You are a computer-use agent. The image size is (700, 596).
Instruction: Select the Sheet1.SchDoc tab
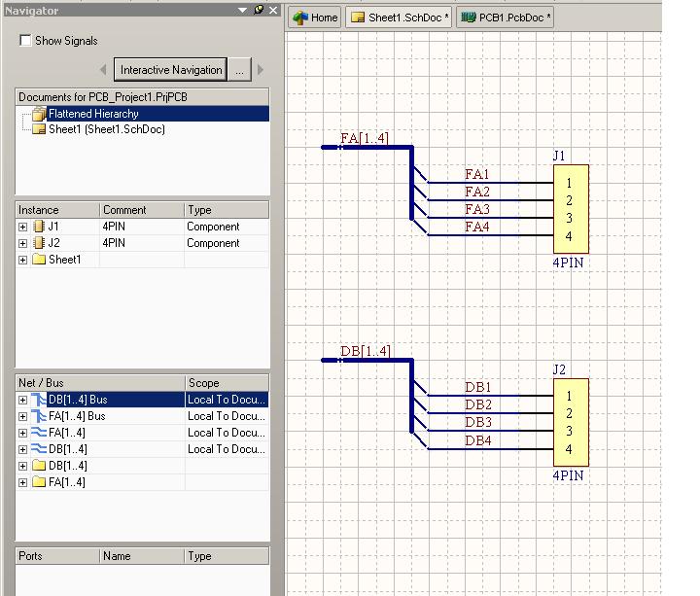tap(400, 18)
